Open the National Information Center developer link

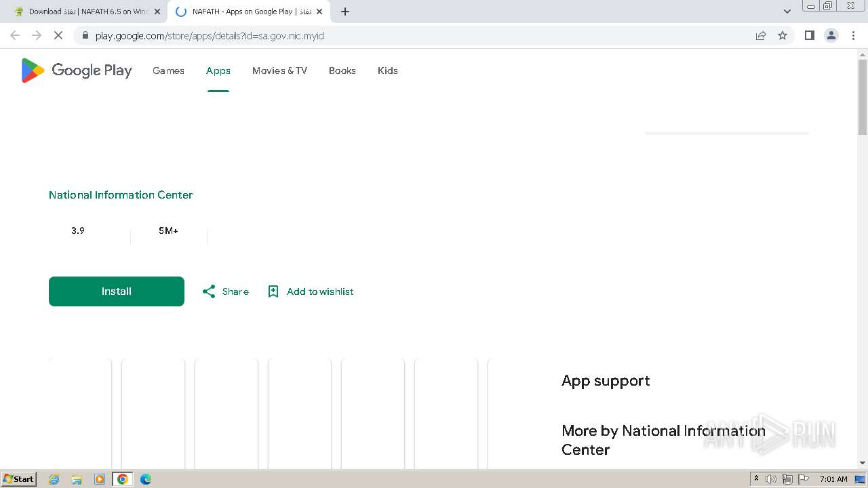click(121, 195)
